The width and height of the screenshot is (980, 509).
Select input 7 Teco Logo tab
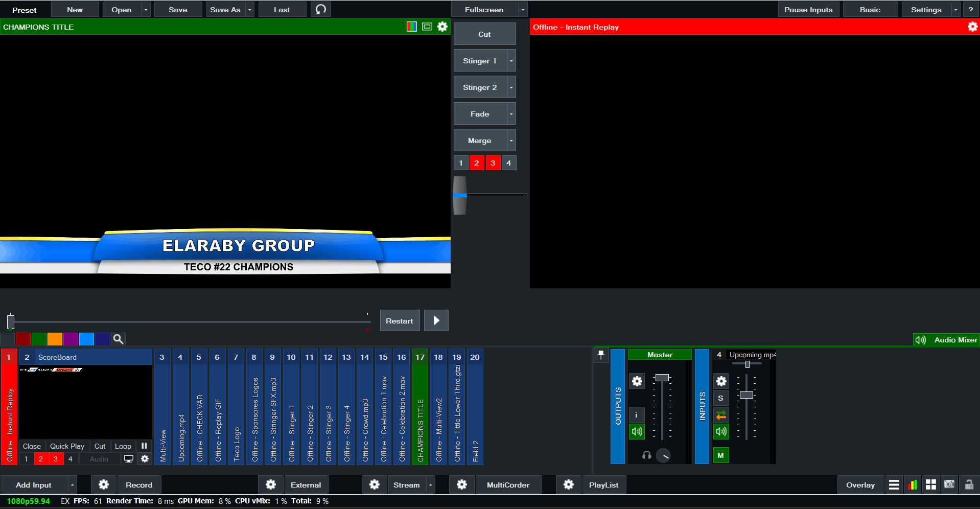coord(236,407)
